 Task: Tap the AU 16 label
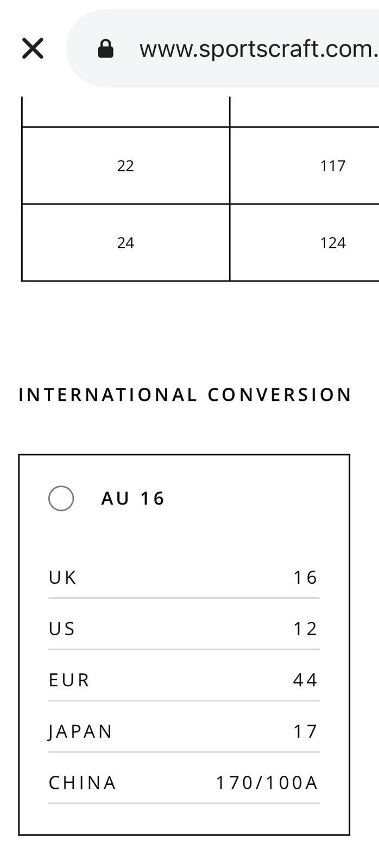(x=133, y=499)
